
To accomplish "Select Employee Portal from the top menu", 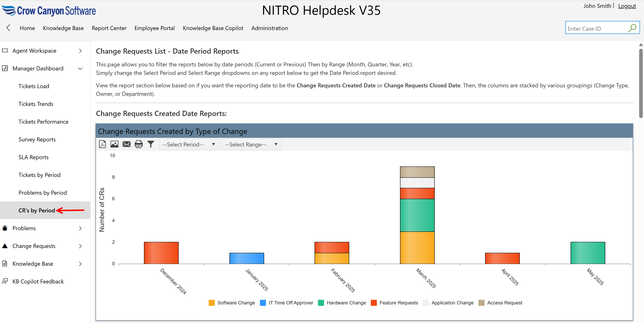I will 154,28.
